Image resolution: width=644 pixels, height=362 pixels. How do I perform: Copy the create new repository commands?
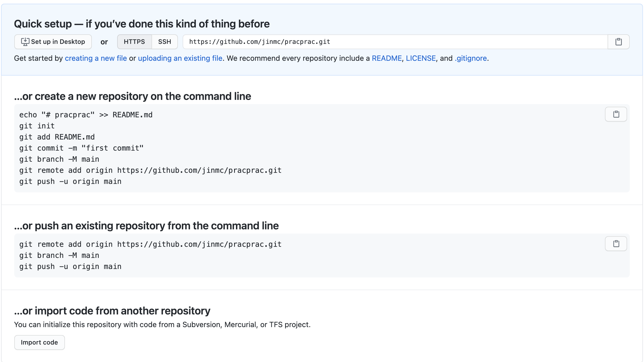(x=616, y=114)
